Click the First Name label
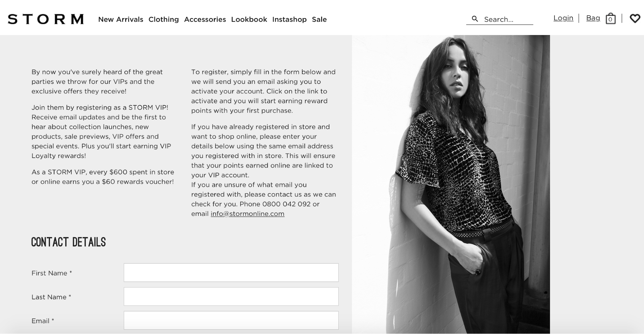 (52, 273)
